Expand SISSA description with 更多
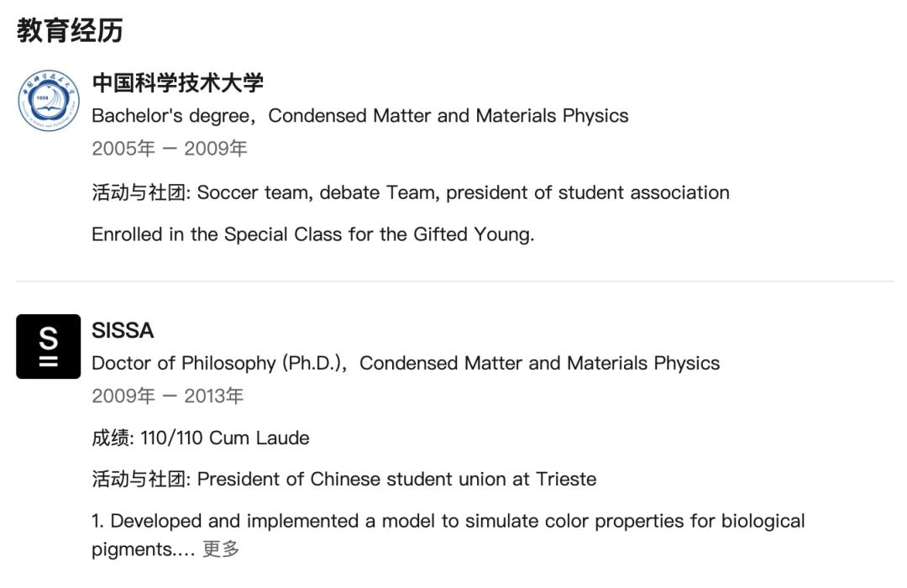 coord(221,549)
